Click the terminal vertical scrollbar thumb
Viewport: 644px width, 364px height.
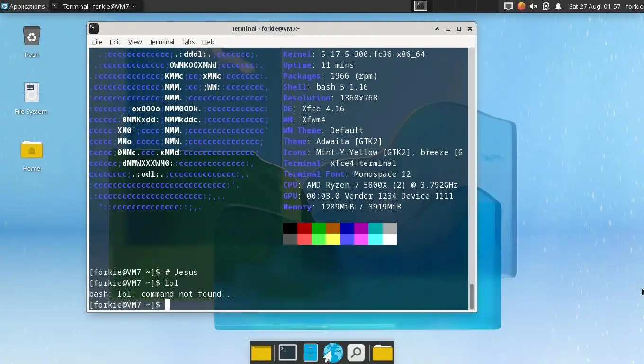(471, 296)
